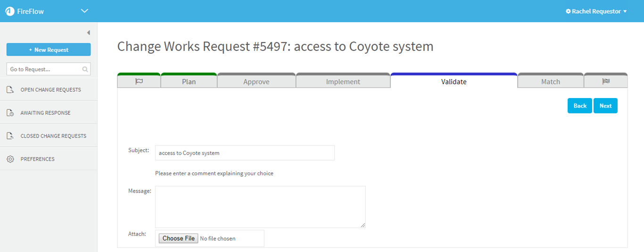Click the Awaiting Response clock icon
The height and width of the screenshot is (252, 644).
10,113
